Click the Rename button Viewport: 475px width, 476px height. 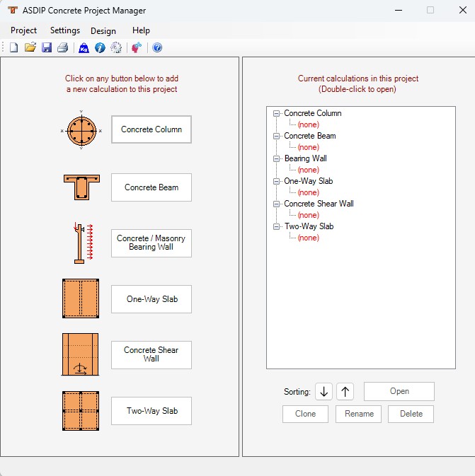359,414
